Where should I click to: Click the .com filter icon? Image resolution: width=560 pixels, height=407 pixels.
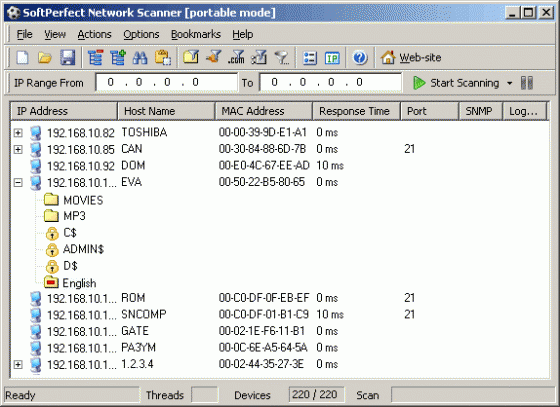click(x=236, y=57)
